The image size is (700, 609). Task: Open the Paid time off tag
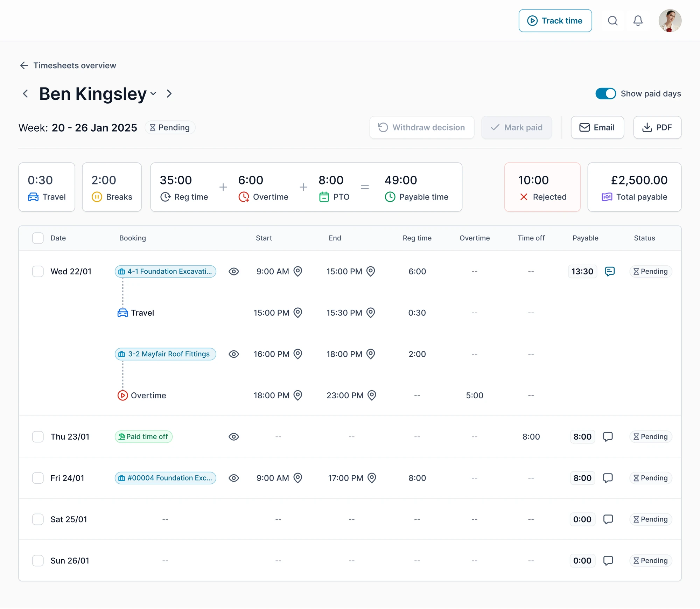[143, 436]
